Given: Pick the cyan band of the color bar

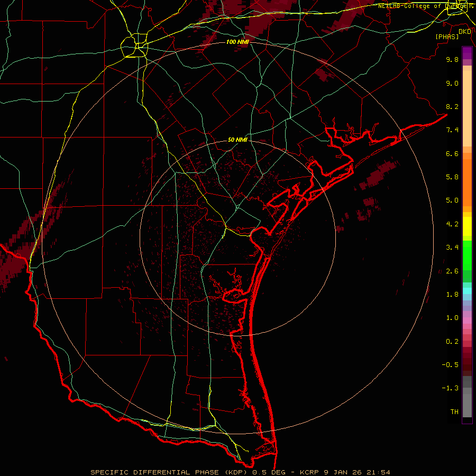Looking at the screenshot, I should [467, 291].
